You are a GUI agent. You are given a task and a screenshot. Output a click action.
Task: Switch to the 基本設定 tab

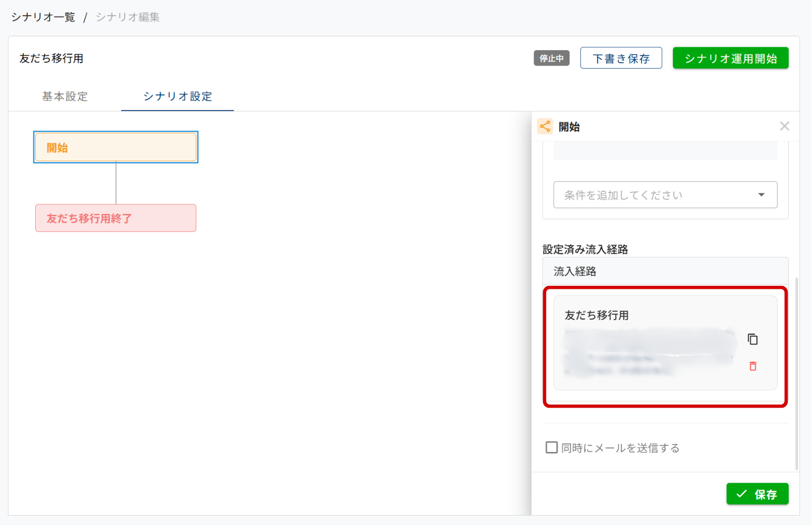(65, 96)
